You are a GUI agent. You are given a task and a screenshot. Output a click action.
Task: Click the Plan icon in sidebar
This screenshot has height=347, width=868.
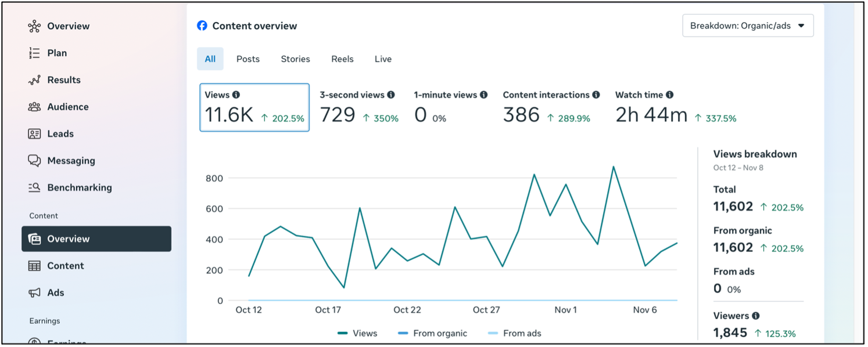34,53
